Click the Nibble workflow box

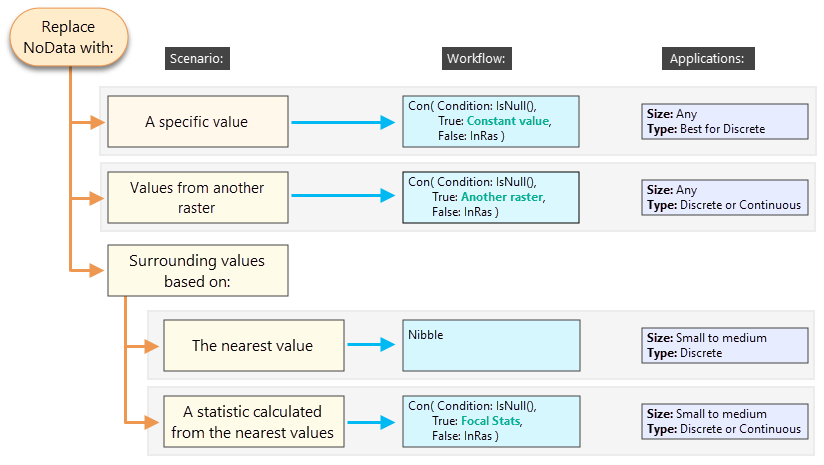(490, 345)
